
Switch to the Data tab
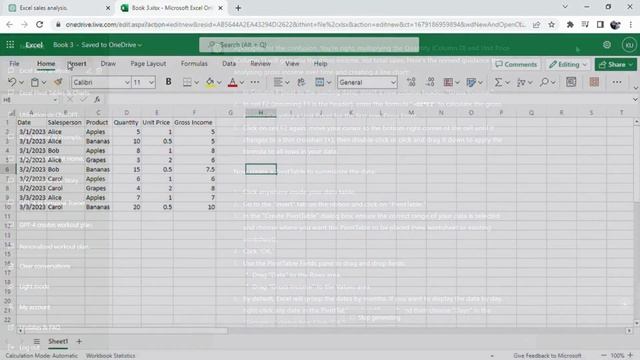[x=229, y=64]
